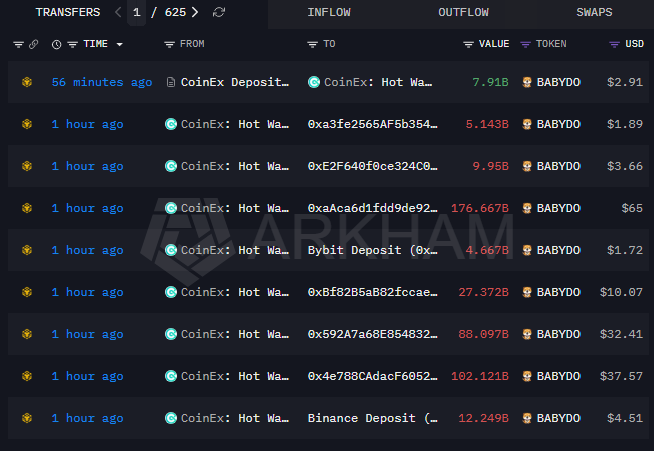
Task: Open the VALUE column filter
Action: pos(468,44)
